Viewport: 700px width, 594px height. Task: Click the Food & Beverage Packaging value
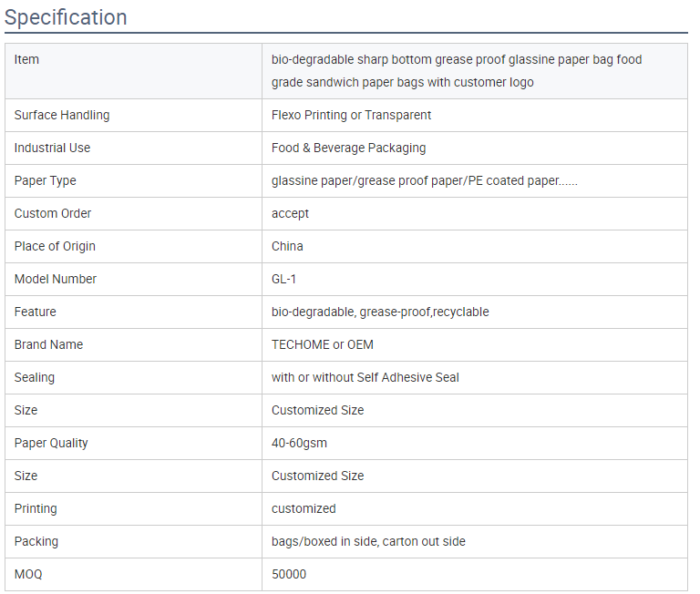coord(349,148)
